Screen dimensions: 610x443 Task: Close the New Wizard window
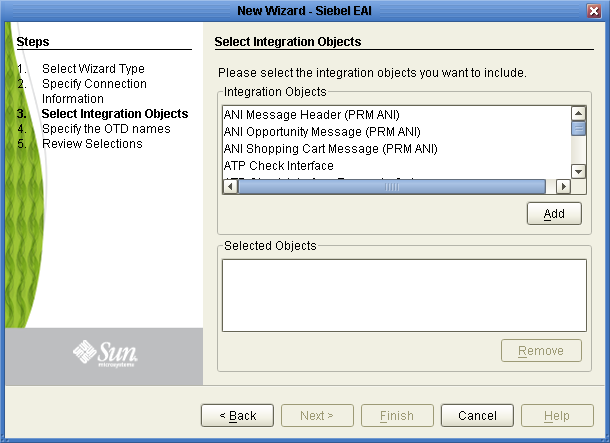click(594, 11)
